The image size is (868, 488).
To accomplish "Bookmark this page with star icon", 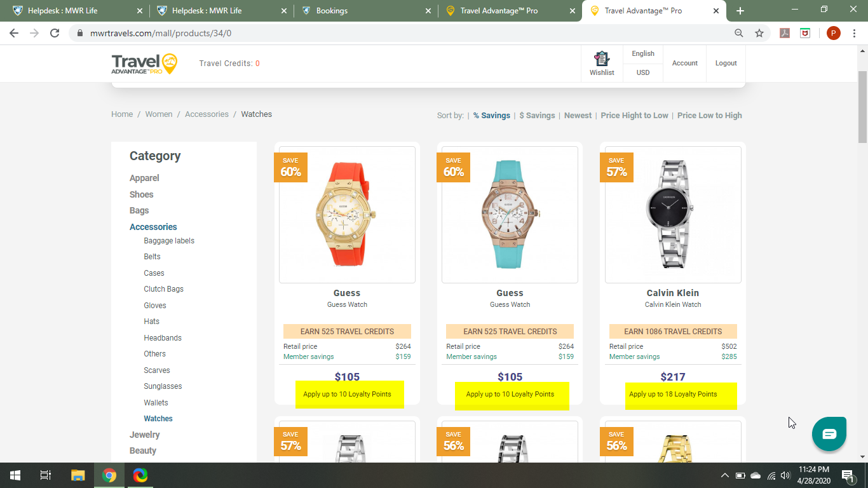I will (x=759, y=33).
